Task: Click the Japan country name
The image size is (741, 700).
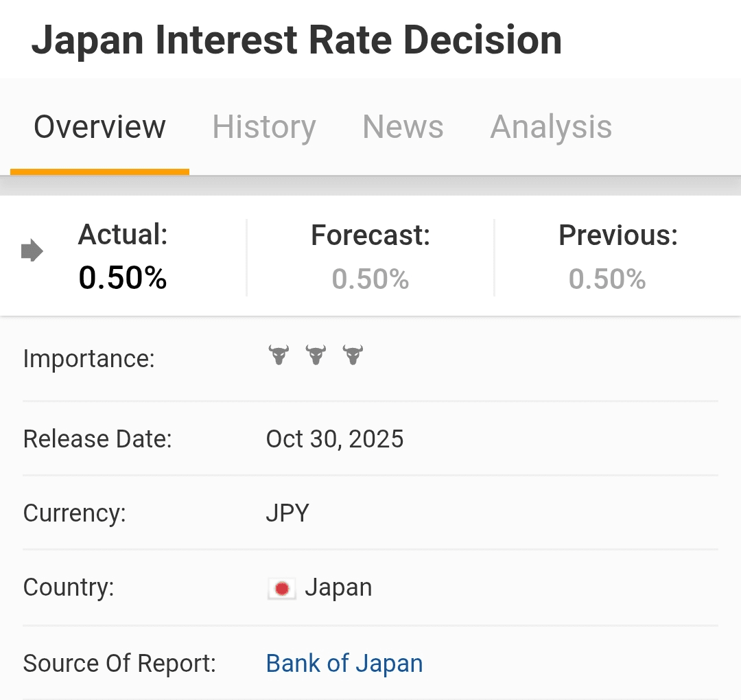Action: coord(338,587)
